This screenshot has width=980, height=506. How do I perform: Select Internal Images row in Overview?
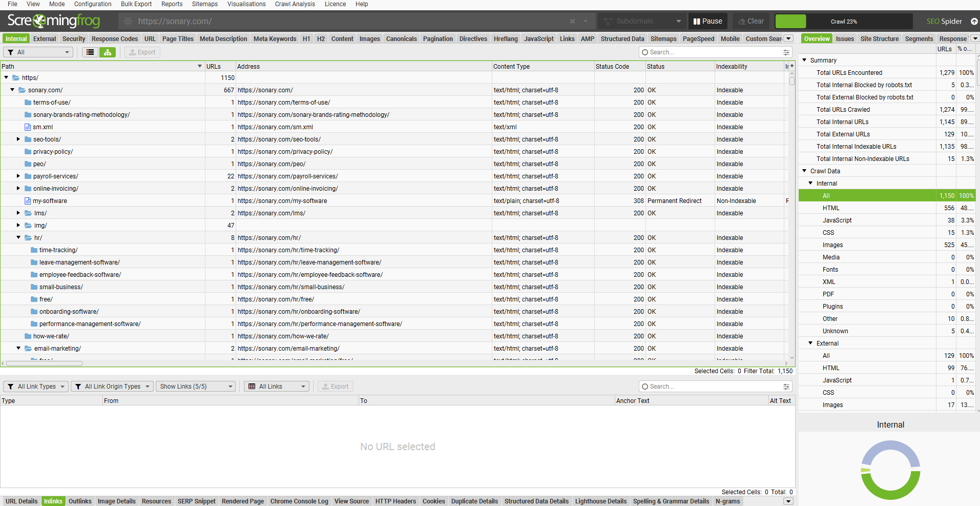point(887,245)
